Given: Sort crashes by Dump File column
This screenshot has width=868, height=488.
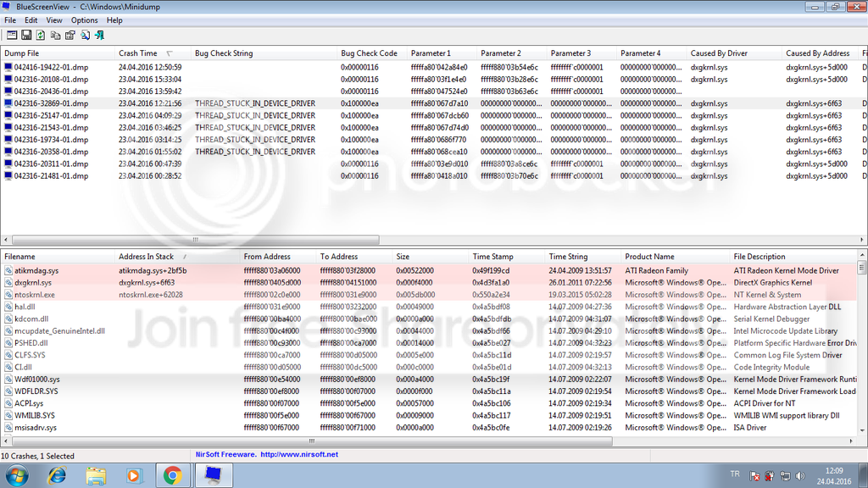Looking at the screenshot, I should click(x=57, y=53).
